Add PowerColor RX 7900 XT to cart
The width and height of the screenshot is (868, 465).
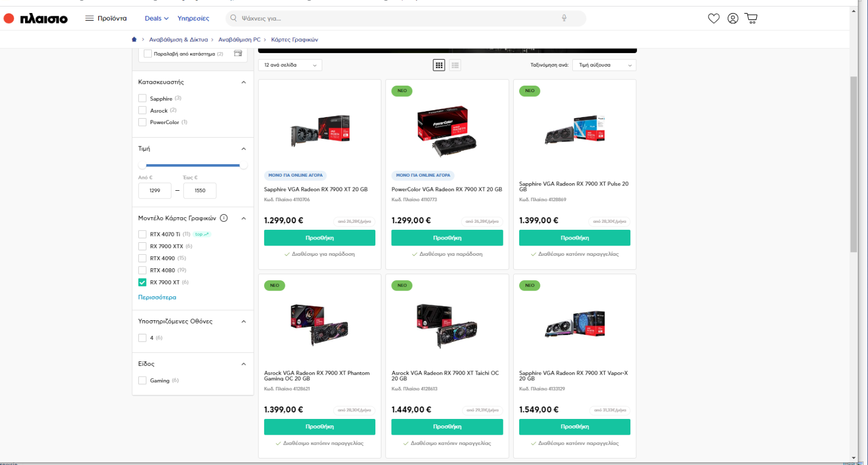(447, 238)
